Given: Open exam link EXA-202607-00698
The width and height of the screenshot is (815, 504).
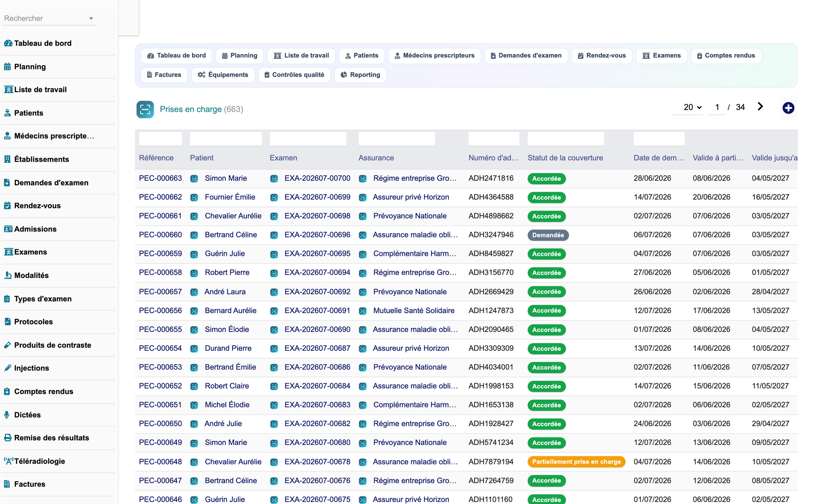Looking at the screenshot, I should coord(317,216).
